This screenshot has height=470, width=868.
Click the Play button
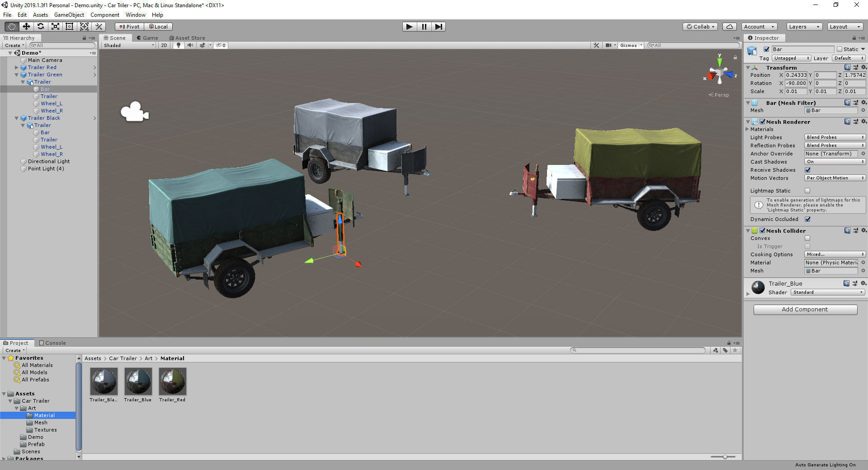click(x=410, y=27)
